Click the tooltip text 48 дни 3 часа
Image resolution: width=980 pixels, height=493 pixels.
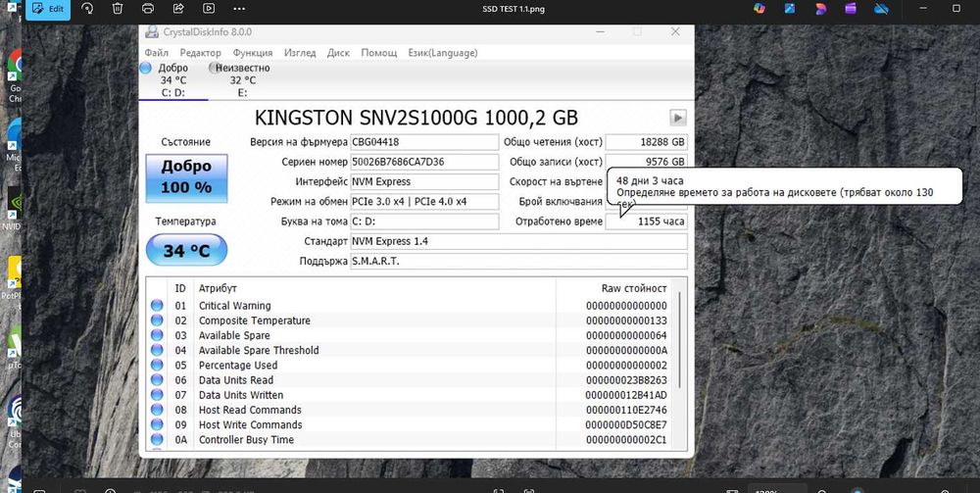click(x=650, y=181)
